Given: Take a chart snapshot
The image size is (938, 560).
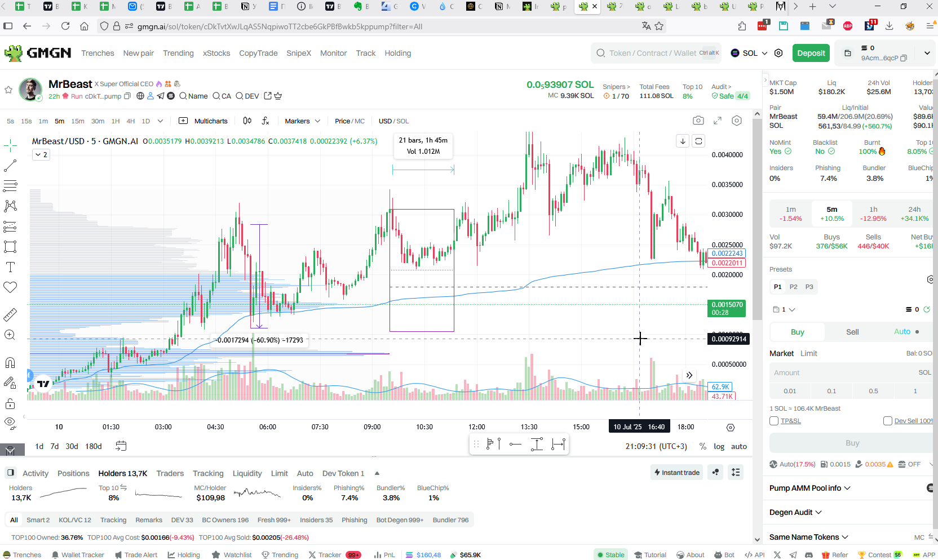Looking at the screenshot, I should pos(698,121).
